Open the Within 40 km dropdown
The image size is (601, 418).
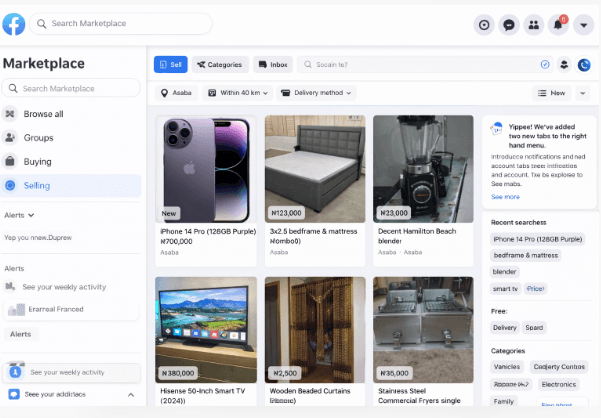238,93
